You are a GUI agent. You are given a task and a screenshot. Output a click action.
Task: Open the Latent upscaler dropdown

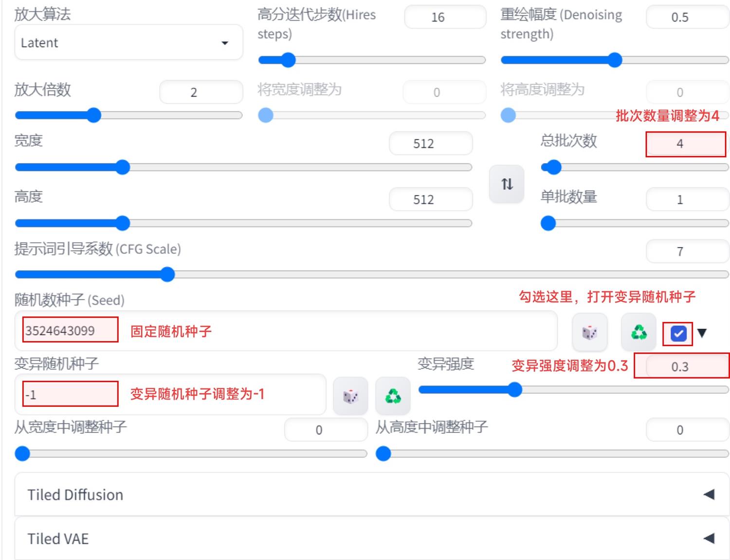pyautogui.click(x=128, y=42)
